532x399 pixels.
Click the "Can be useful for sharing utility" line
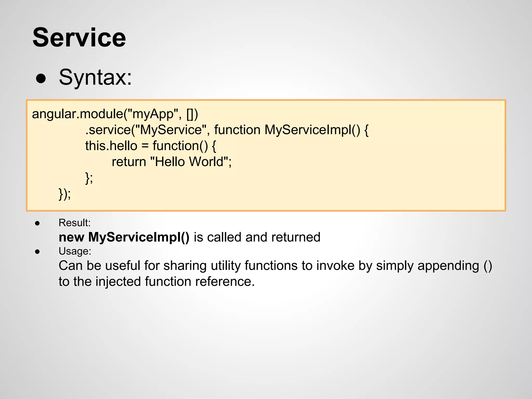coord(275,266)
